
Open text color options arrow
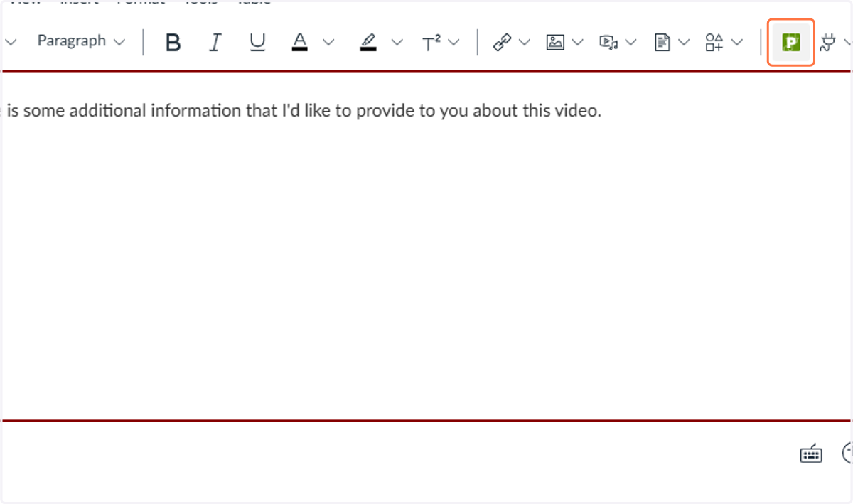(x=328, y=43)
